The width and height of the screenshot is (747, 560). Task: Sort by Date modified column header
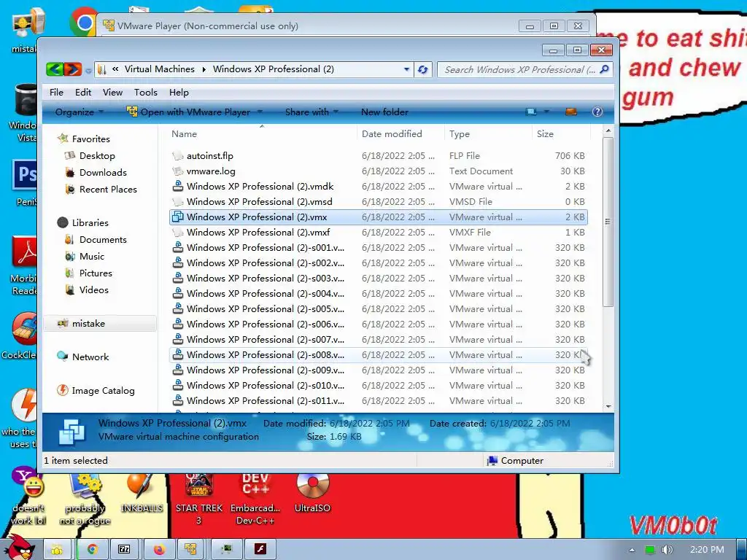click(400, 134)
